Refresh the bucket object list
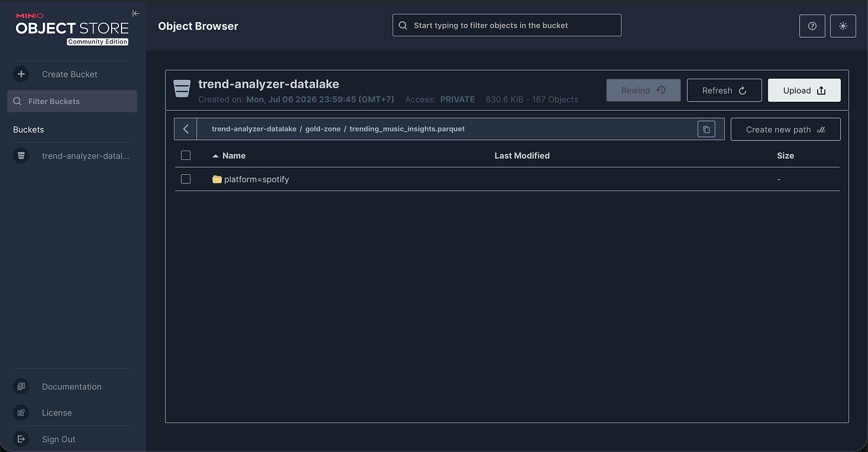 [x=724, y=90]
